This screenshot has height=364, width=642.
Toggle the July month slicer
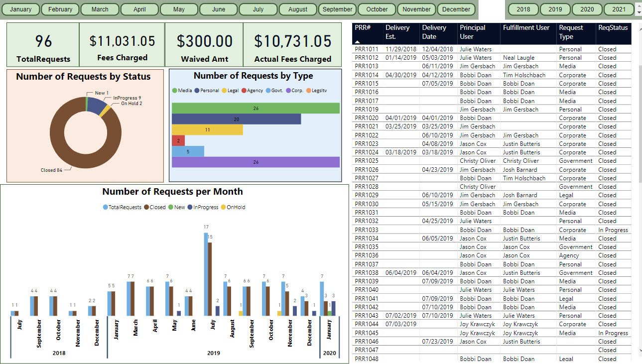258,9
